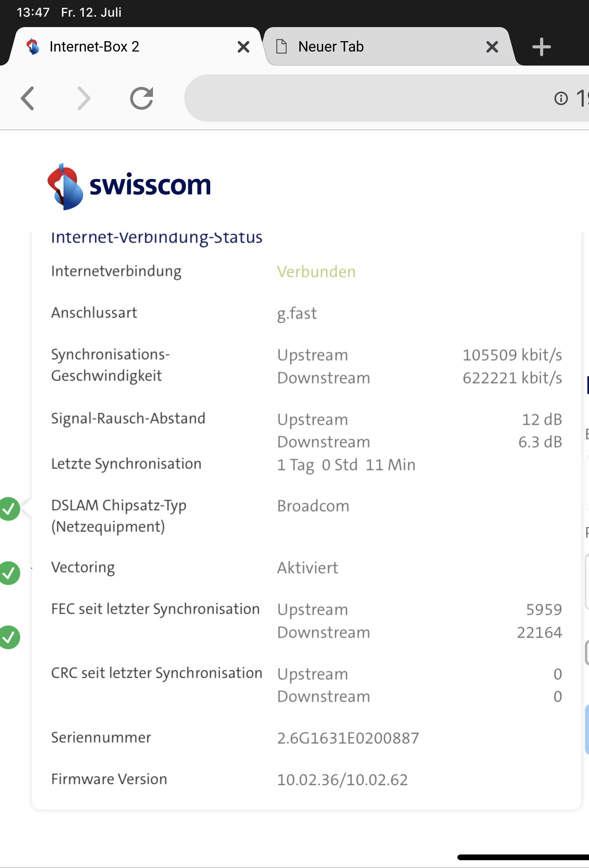Click the browser back arrow
Screen dimensions: 589x868
click(28, 98)
